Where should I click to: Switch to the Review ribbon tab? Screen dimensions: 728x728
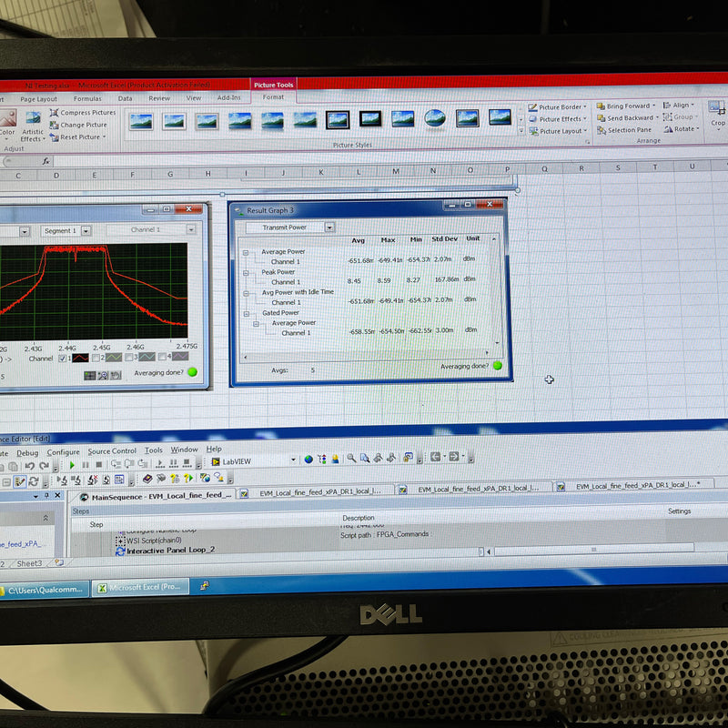[159, 98]
